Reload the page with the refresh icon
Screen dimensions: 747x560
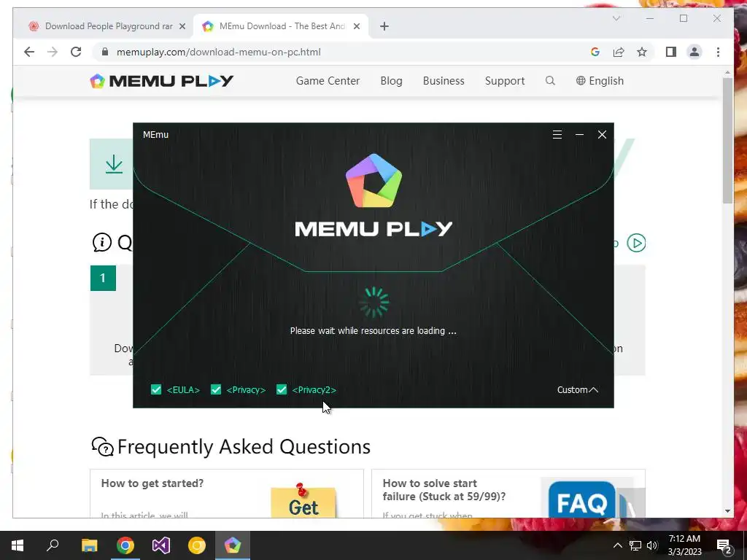pos(76,52)
